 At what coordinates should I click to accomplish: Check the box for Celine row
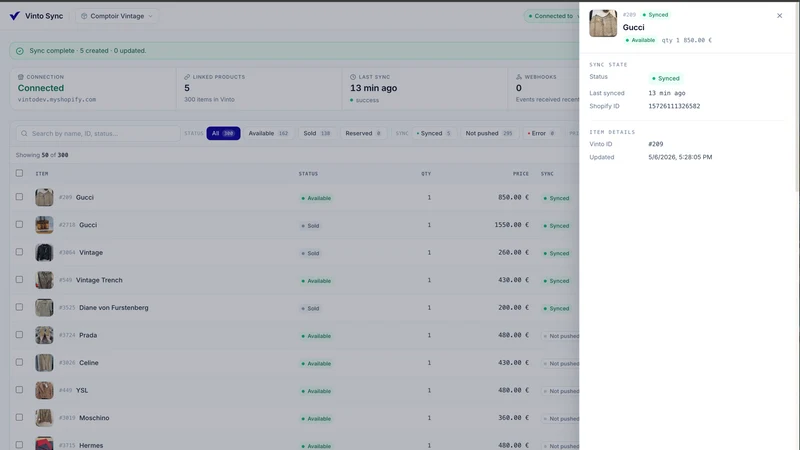tap(19, 362)
